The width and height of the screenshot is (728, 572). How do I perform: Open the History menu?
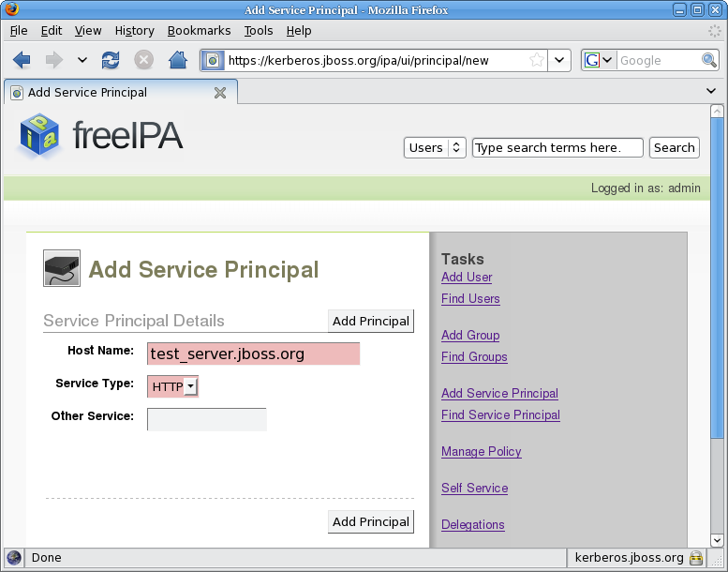(x=134, y=30)
